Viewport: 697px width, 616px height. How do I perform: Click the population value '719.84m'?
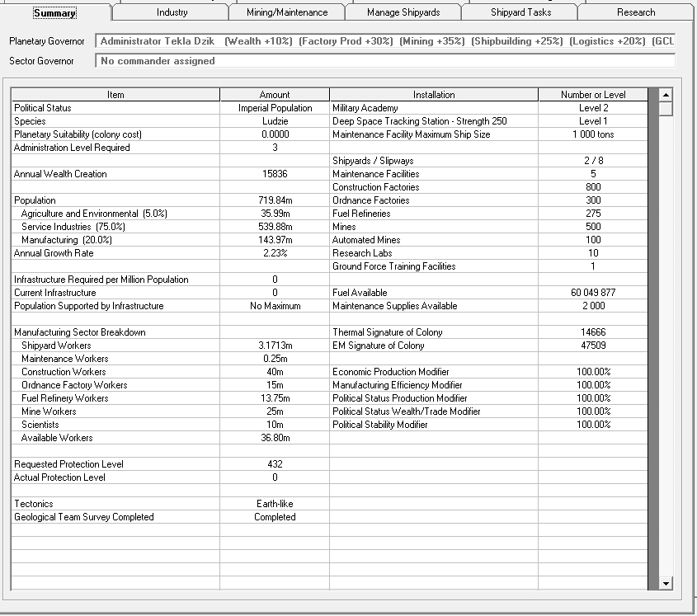click(276, 200)
